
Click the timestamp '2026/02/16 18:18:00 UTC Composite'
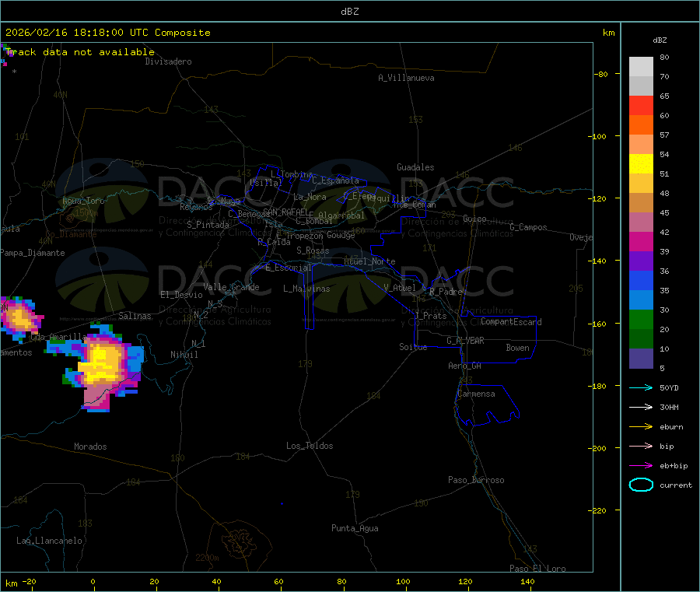pos(107,33)
